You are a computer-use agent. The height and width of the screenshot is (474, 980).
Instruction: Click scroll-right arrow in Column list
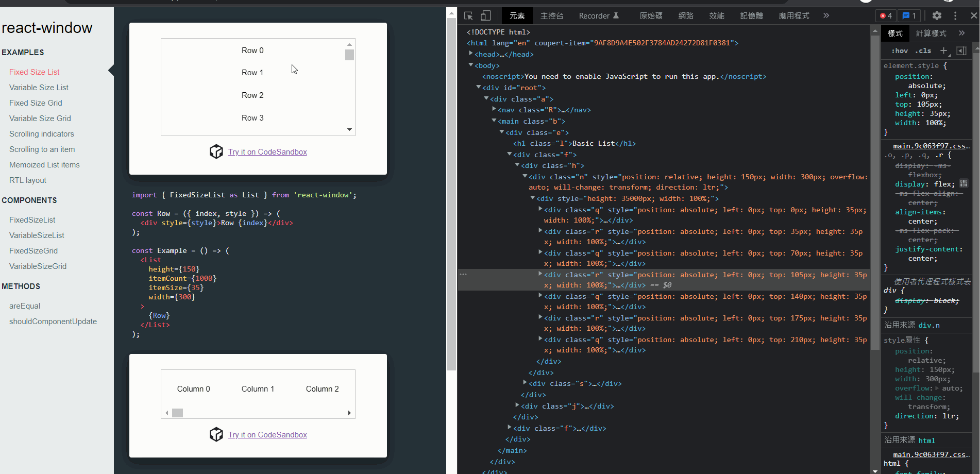(x=349, y=413)
